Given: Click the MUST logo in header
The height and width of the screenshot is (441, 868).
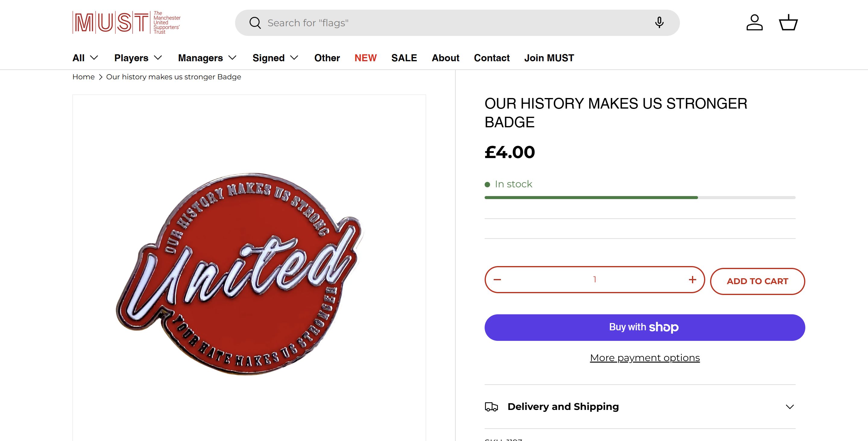Looking at the screenshot, I should 126,23.
